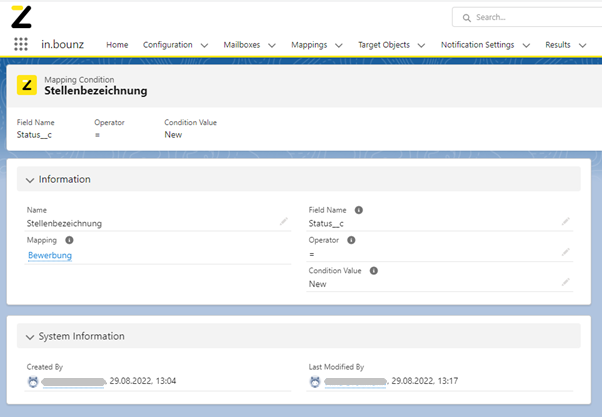Click the edit pencil beside Operator value
The image size is (602, 417).
point(566,252)
